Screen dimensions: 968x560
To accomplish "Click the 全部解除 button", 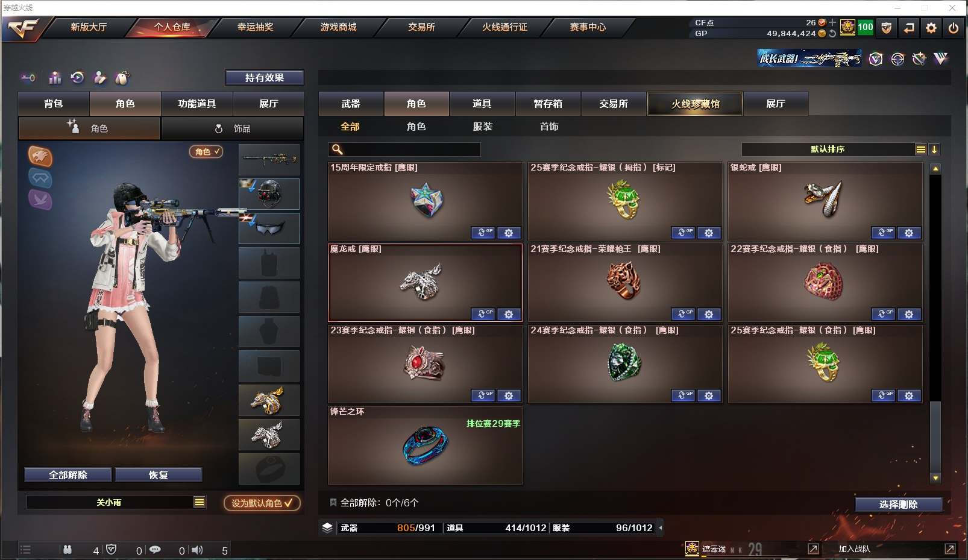I will click(68, 475).
